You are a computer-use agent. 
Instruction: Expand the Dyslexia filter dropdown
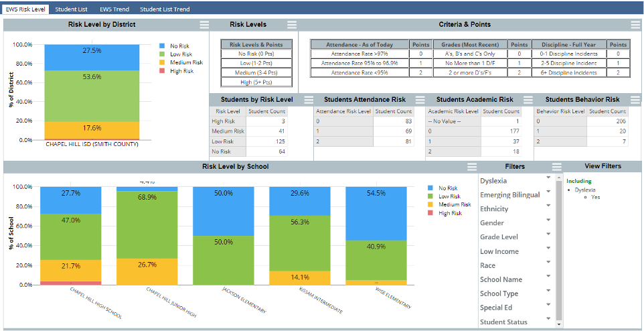[x=548, y=177]
